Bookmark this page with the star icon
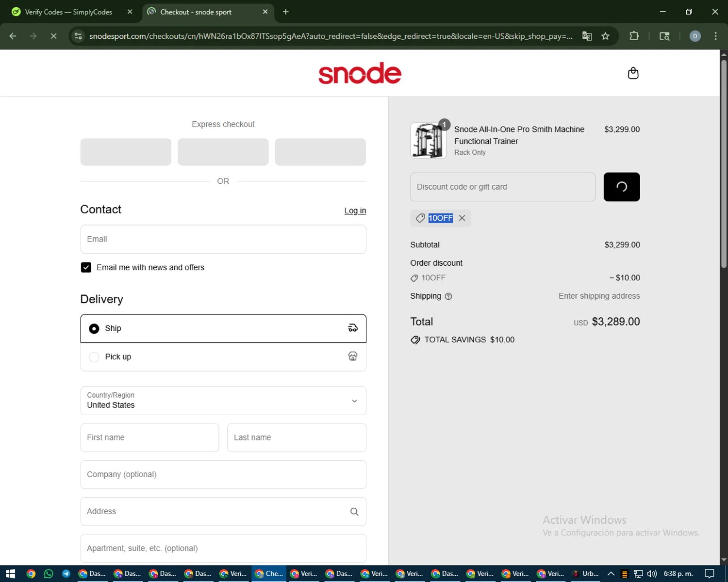This screenshot has height=582, width=728. (605, 36)
